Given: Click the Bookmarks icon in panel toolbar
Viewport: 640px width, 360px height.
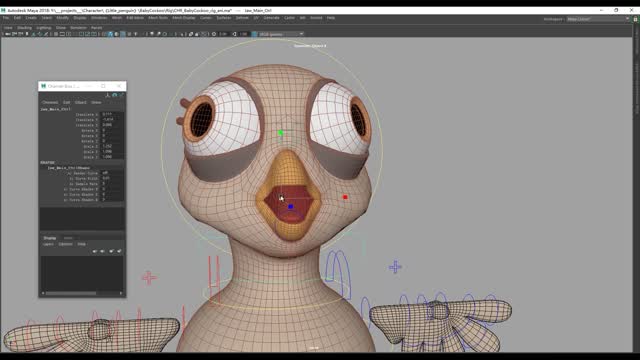Looking at the screenshot, I should coord(27,34).
